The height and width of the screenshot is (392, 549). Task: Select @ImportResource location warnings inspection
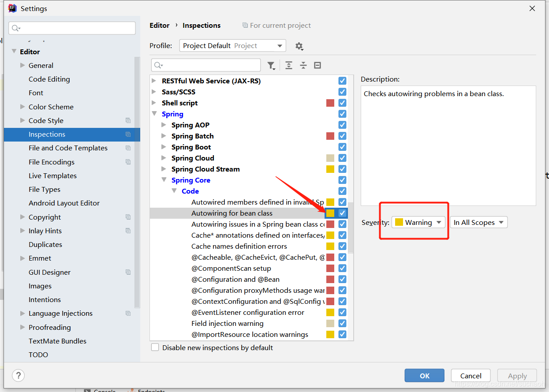click(x=250, y=334)
